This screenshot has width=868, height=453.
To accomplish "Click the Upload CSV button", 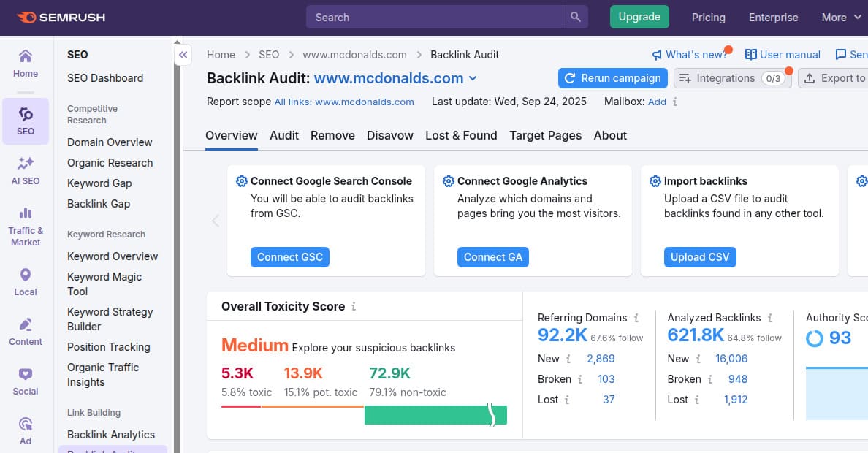I will pos(700,257).
